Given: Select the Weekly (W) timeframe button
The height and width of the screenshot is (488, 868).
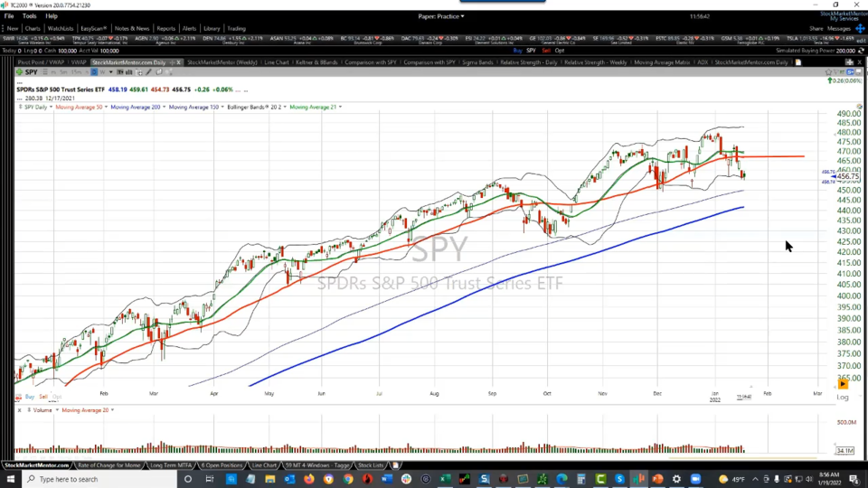Looking at the screenshot, I should (102, 72).
